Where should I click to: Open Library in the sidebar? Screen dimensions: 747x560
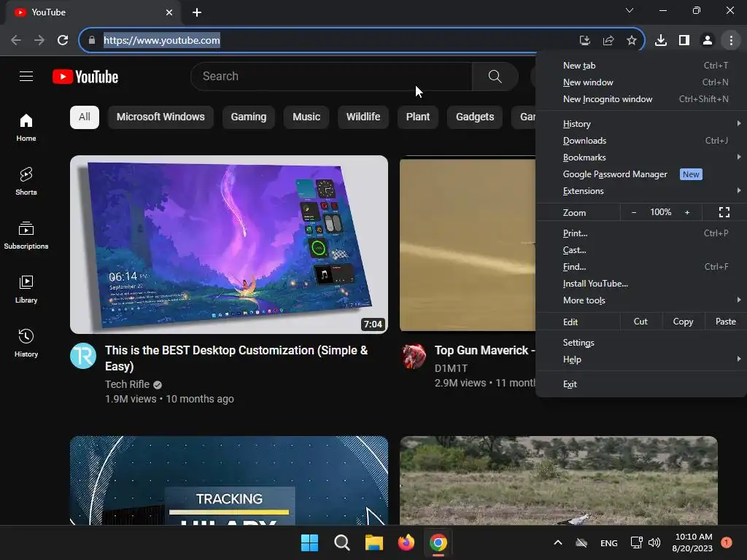click(26, 289)
